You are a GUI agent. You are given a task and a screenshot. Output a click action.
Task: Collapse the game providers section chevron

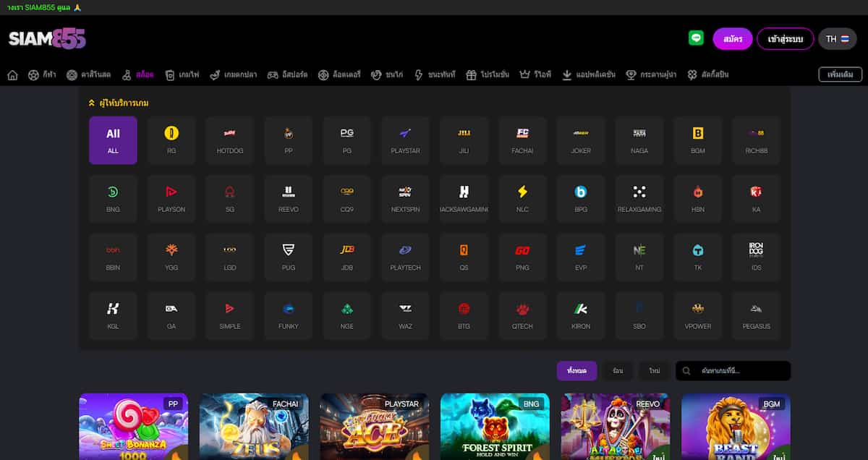[x=92, y=103]
